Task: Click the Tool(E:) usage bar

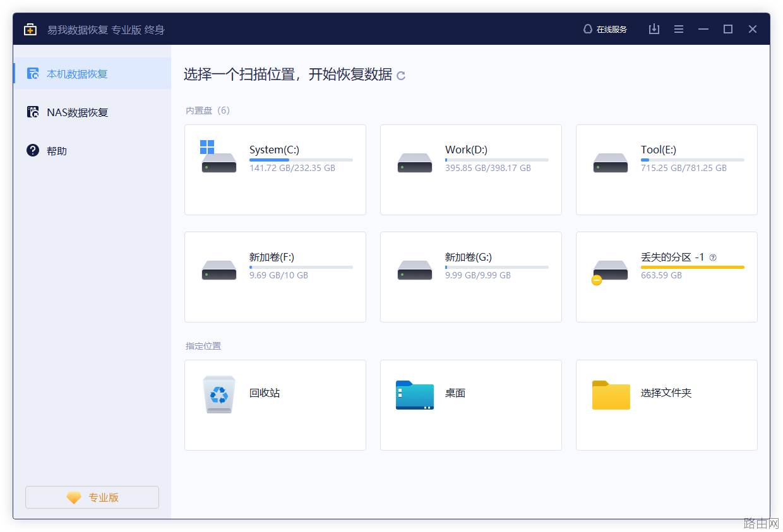Action: coord(693,160)
